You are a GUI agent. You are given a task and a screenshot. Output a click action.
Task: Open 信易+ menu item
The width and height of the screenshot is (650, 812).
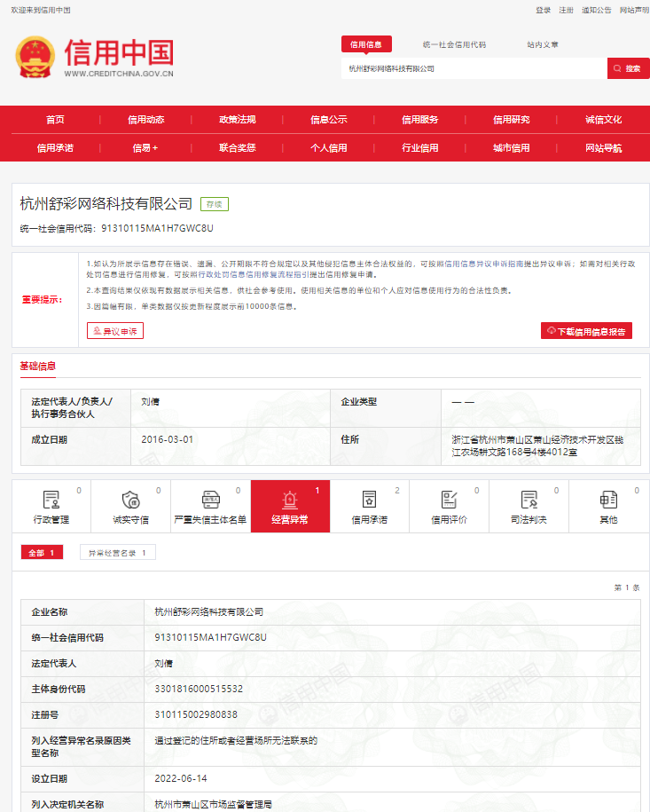[145, 148]
